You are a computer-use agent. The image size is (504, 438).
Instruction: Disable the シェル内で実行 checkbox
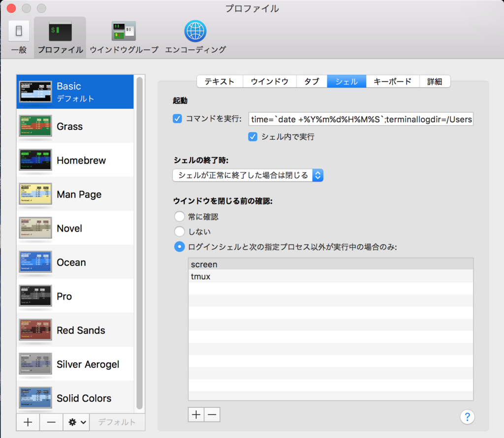pos(252,137)
